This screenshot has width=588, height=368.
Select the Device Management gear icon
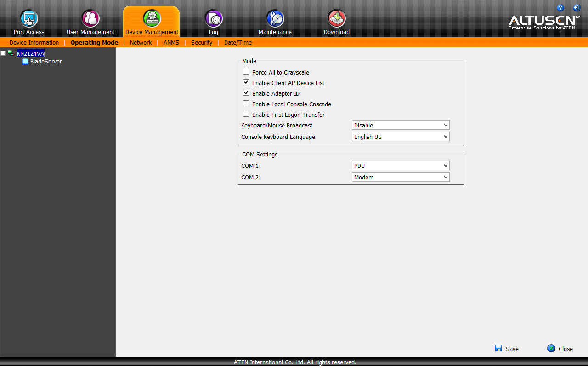(x=152, y=18)
